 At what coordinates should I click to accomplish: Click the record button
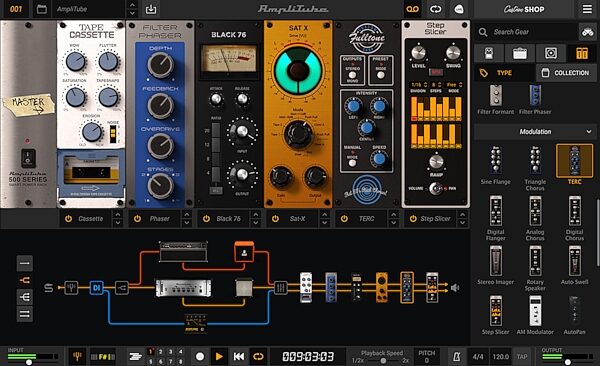tap(200, 357)
